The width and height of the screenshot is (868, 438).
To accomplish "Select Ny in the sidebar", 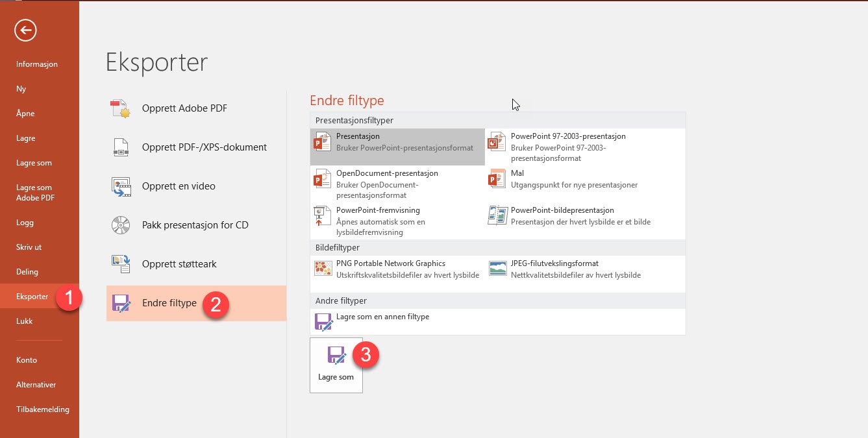I will (21, 89).
